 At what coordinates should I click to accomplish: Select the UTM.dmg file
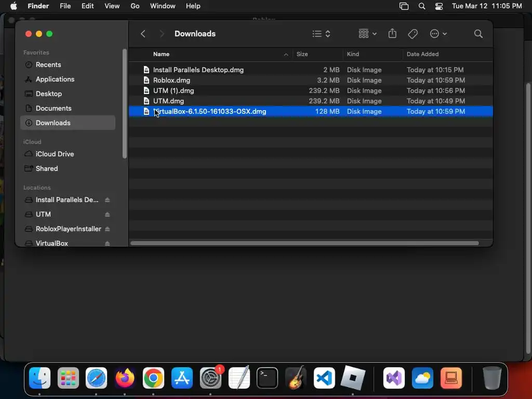(x=311, y=101)
